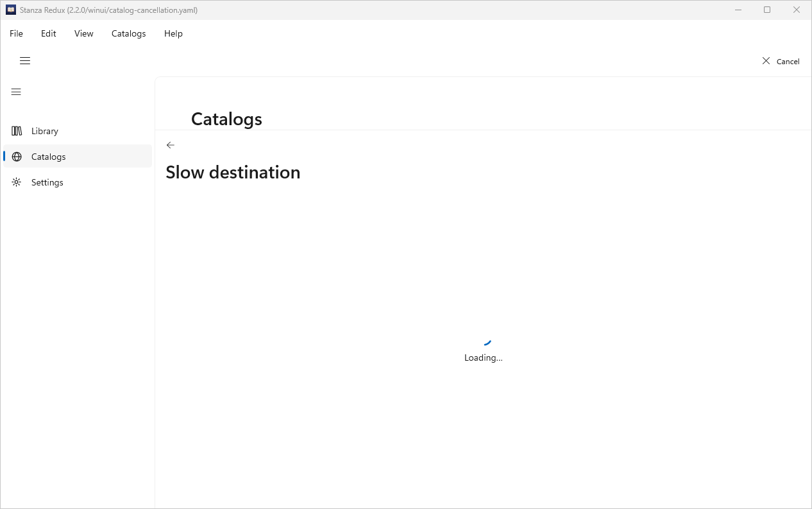Click the Slow destination heading
This screenshot has width=812, height=509.
pyautogui.click(x=233, y=172)
